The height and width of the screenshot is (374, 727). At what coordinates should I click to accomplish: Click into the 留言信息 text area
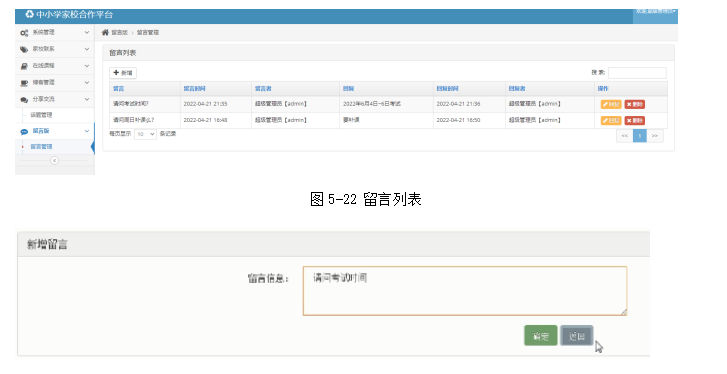(x=465, y=291)
